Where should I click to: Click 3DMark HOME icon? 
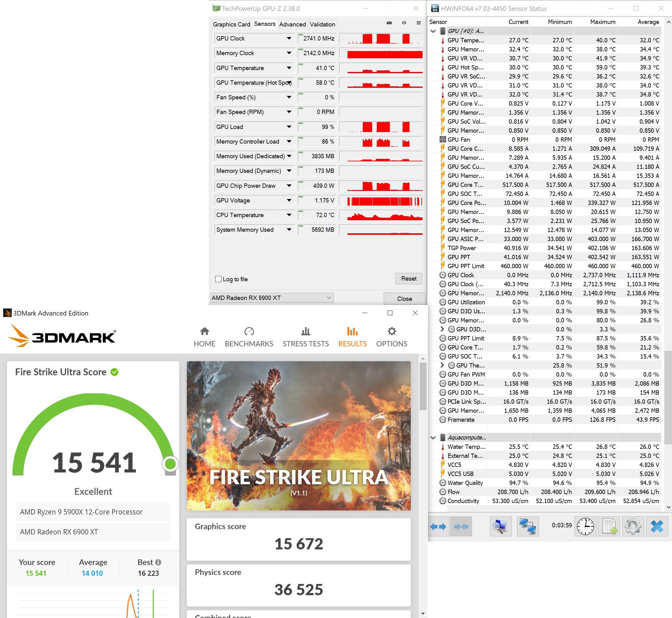205,331
